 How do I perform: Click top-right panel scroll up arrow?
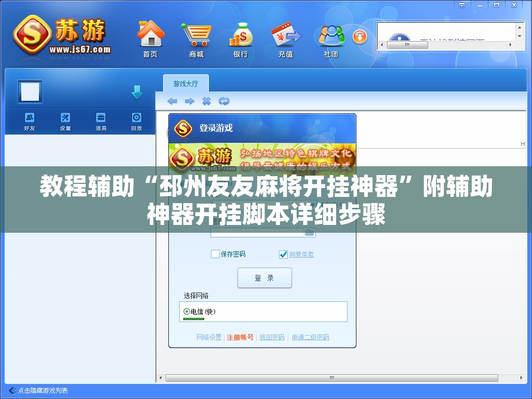(x=520, y=27)
